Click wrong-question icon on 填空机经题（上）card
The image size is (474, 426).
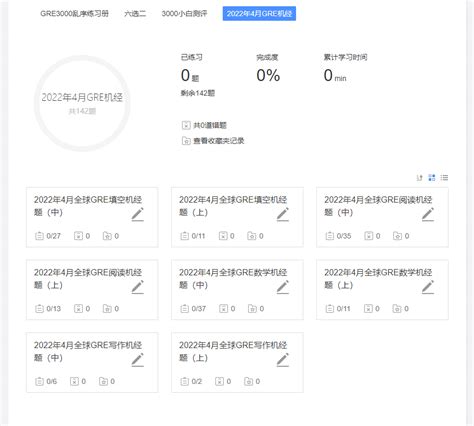tap(223, 236)
